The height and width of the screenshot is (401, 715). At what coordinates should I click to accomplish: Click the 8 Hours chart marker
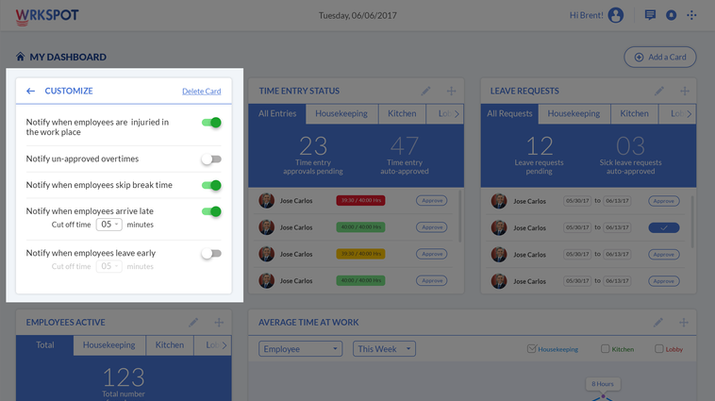(x=602, y=384)
